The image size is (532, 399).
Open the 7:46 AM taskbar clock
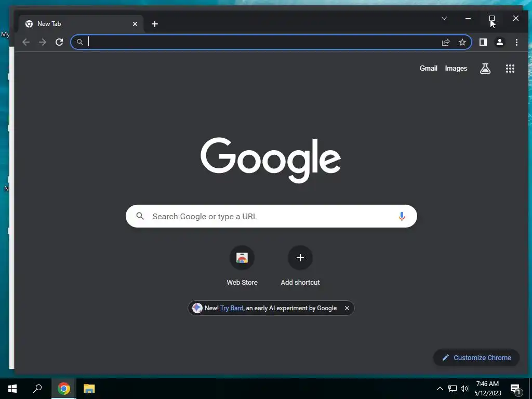pyautogui.click(x=487, y=389)
